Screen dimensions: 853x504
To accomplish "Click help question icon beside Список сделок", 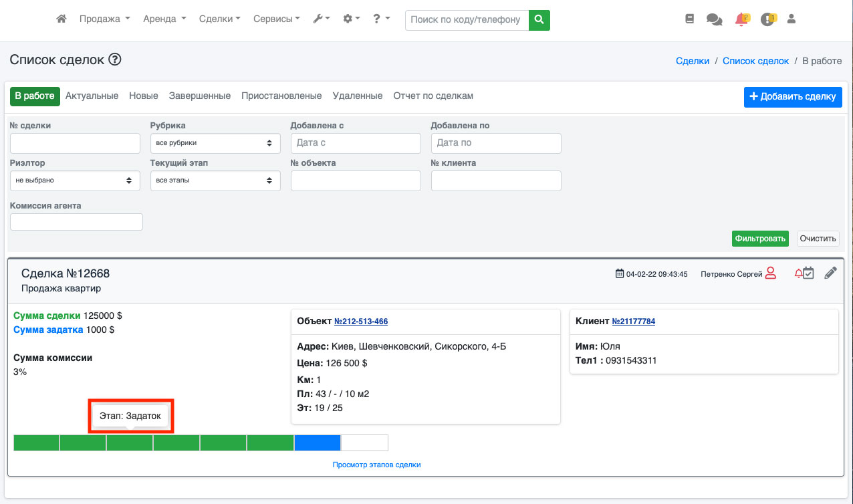I will tap(115, 60).
